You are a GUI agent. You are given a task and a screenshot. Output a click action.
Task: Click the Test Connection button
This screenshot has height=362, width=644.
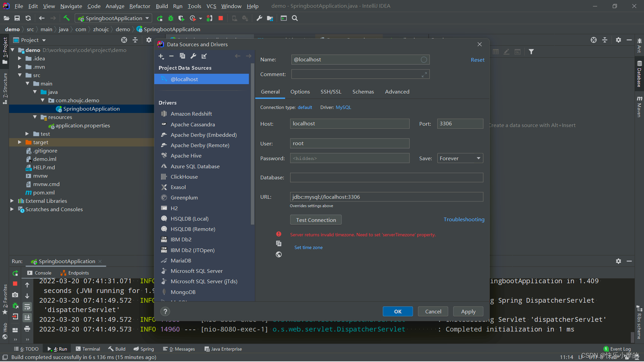[316, 220]
